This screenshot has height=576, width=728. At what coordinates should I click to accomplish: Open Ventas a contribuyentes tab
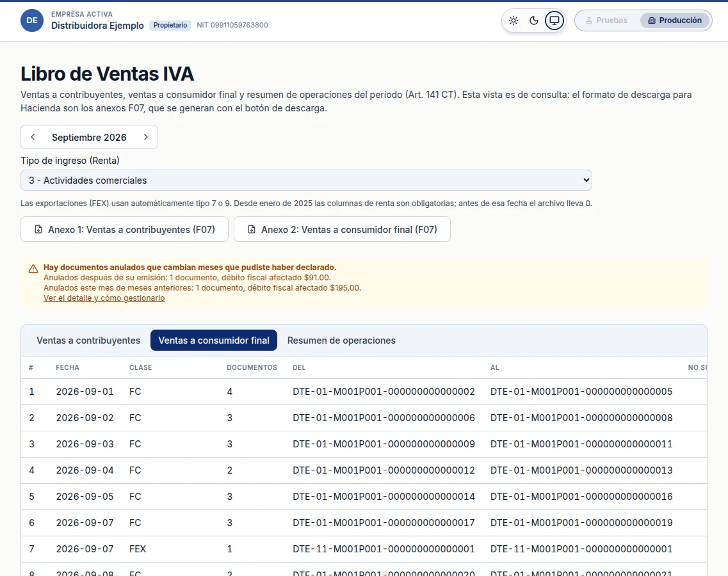pos(88,340)
